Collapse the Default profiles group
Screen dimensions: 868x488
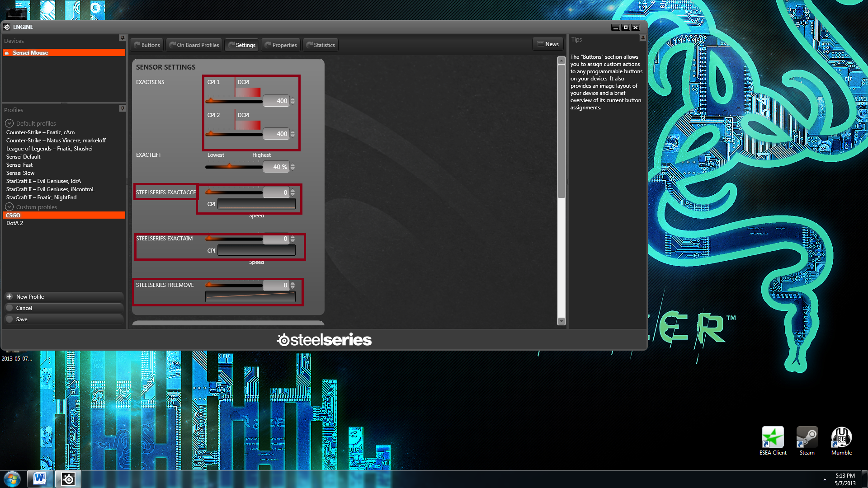pos(9,123)
